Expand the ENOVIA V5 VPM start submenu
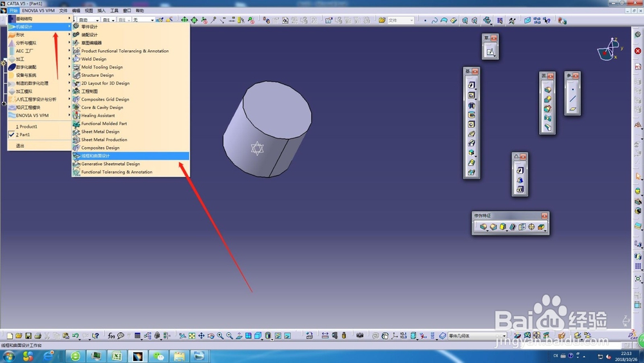This screenshot has width=644, height=363. point(40,115)
